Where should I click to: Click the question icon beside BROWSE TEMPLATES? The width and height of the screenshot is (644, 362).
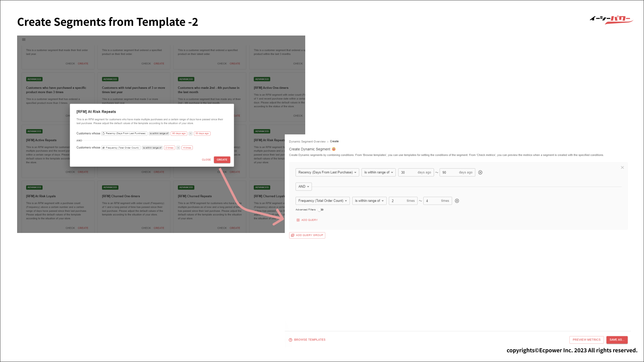[x=290, y=340]
